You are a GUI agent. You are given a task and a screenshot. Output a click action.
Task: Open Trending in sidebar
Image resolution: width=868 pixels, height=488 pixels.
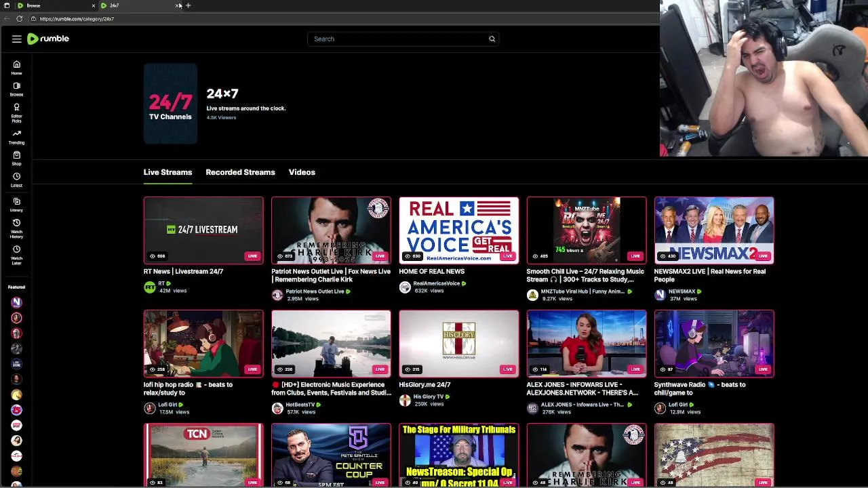tap(16, 138)
